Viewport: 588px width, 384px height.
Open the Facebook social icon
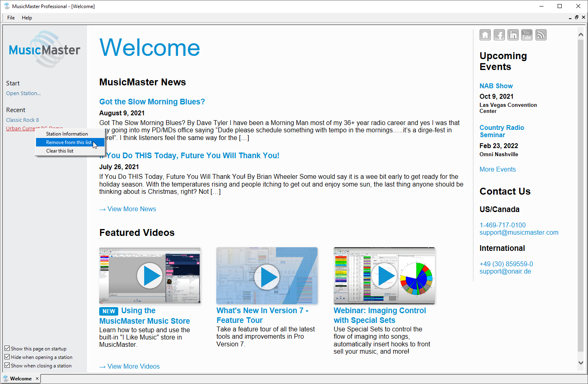point(499,35)
